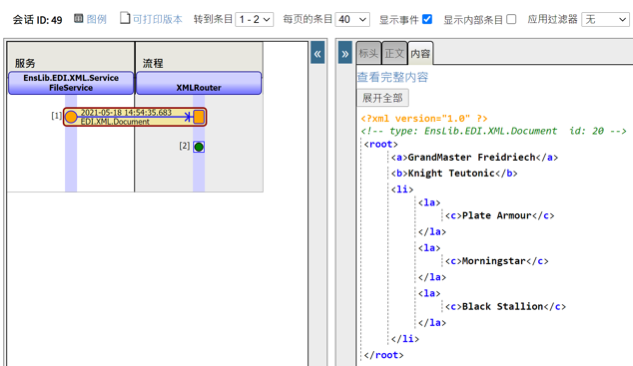Viewport: 633px width, 366px height.
Task: Click the [1] item number label
Action: pos(57,116)
